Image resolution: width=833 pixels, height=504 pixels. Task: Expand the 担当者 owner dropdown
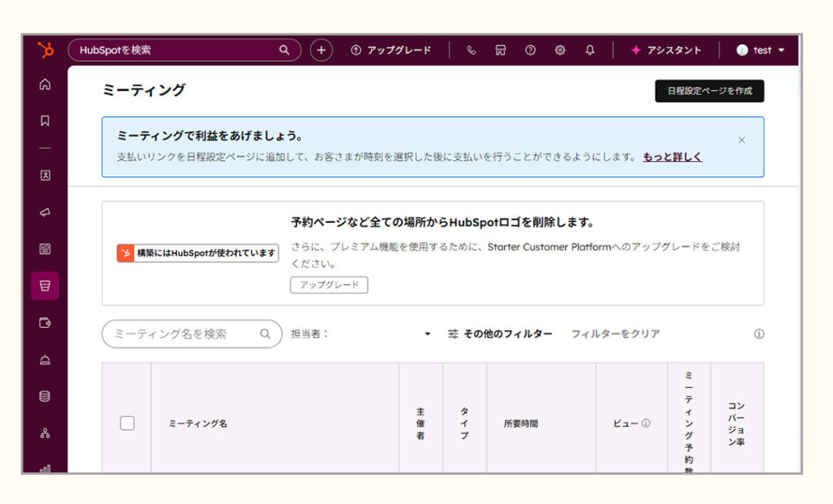[427, 334]
